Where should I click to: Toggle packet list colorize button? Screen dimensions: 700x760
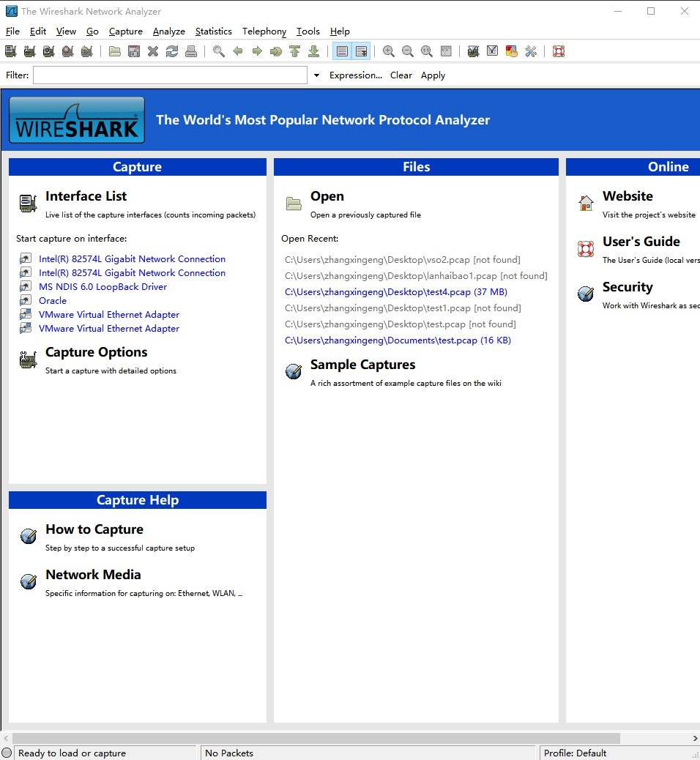click(342, 51)
